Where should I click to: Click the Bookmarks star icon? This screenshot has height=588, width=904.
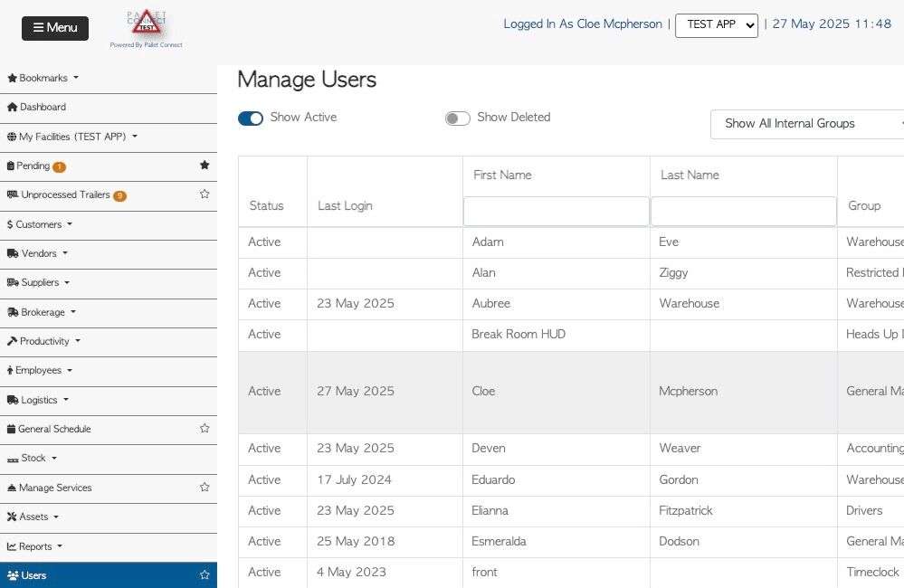pos(12,78)
